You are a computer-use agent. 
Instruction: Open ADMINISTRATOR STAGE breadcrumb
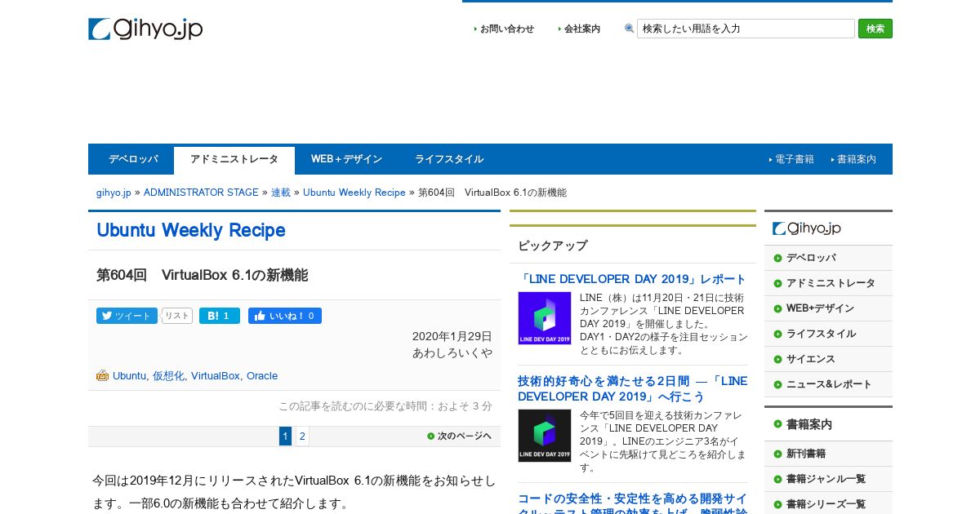click(201, 193)
